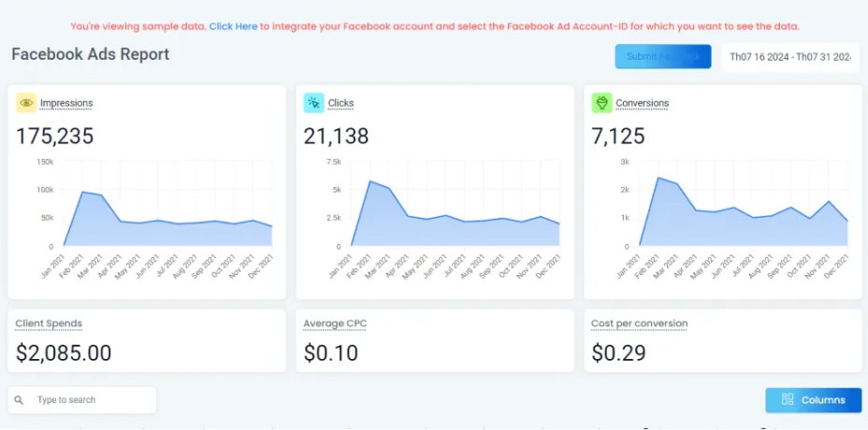Click the 100k axis label in Impressions chart
The width and height of the screenshot is (868, 430).
(44, 190)
